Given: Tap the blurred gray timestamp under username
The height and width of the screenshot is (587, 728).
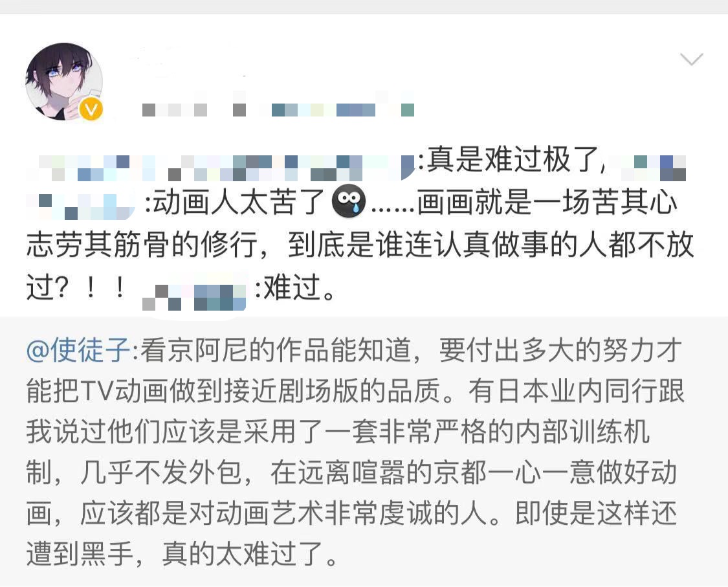Looking at the screenshot, I should (x=193, y=110).
